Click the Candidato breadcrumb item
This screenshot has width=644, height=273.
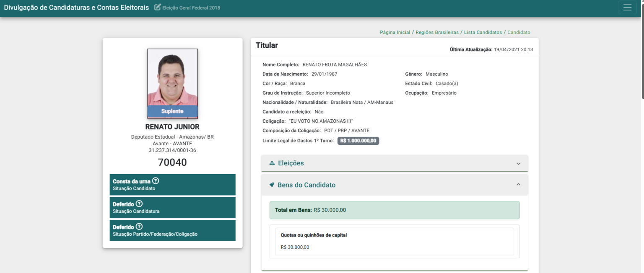519,32
